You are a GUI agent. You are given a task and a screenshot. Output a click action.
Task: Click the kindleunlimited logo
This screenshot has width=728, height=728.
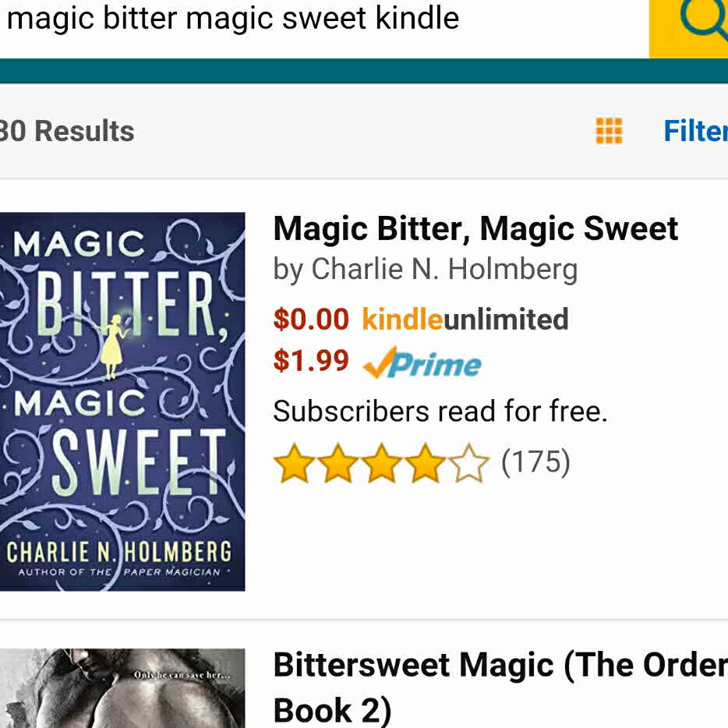(465, 320)
